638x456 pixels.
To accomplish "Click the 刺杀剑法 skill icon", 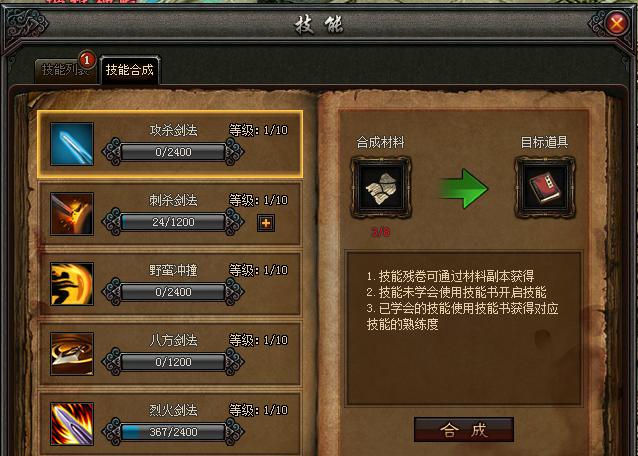I will [72, 214].
